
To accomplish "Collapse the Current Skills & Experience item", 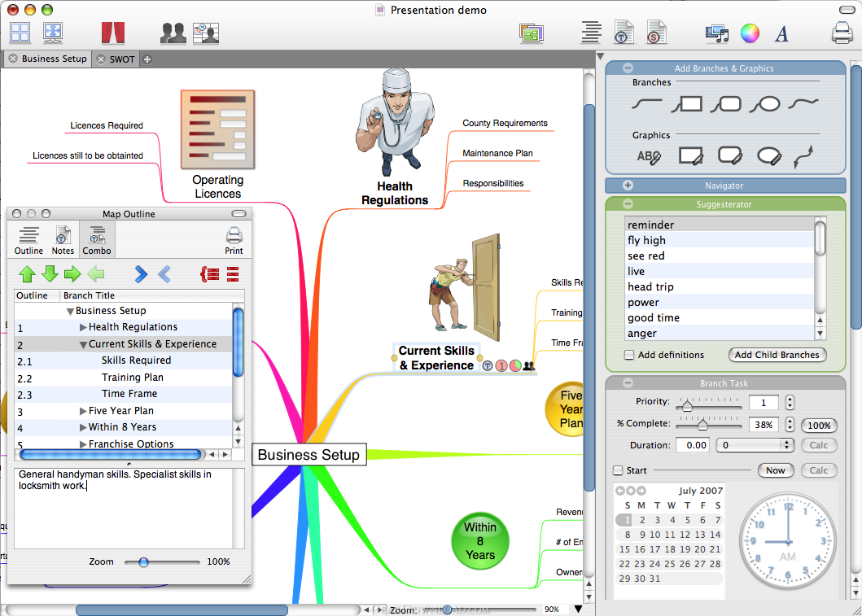I will 83,344.
